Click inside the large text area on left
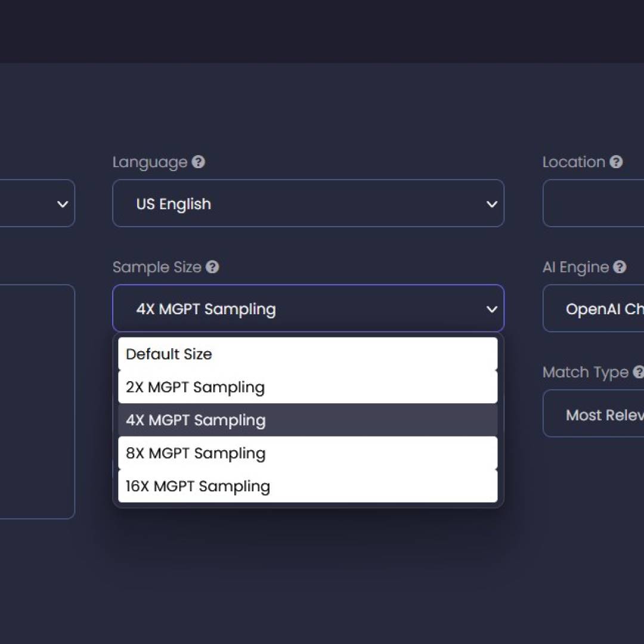The width and height of the screenshot is (644, 644). tap(36, 401)
